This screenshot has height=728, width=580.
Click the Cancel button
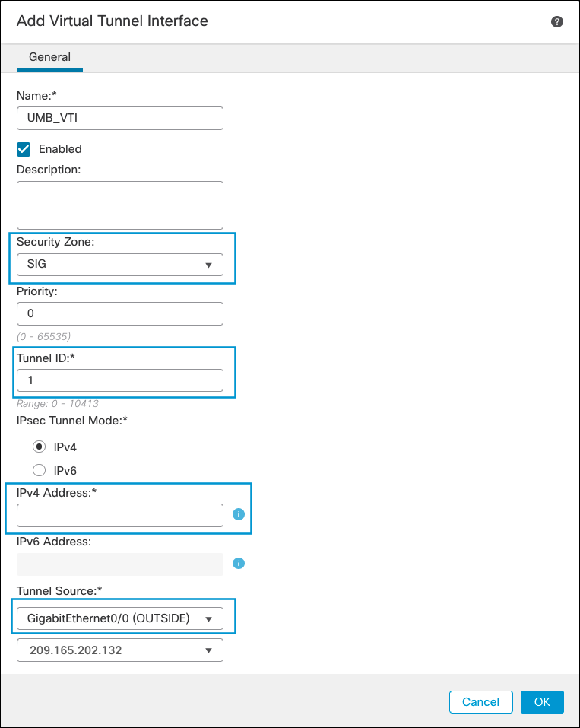[480, 701]
